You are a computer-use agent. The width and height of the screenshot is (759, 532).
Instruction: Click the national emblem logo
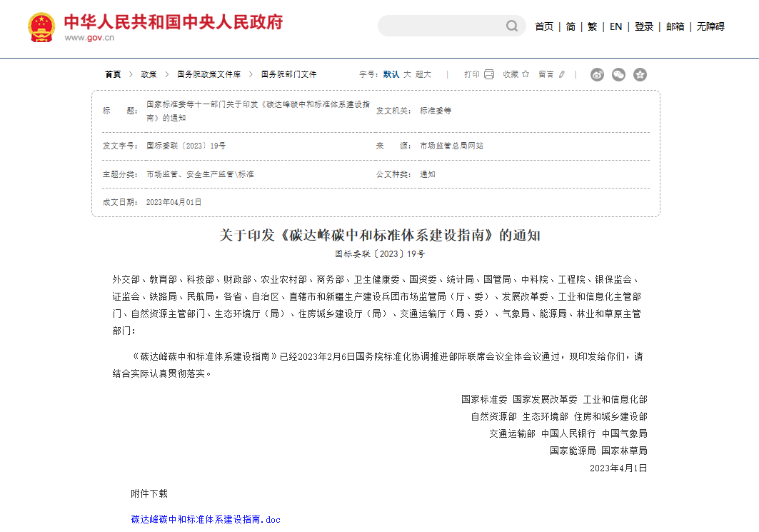coord(41,27)
